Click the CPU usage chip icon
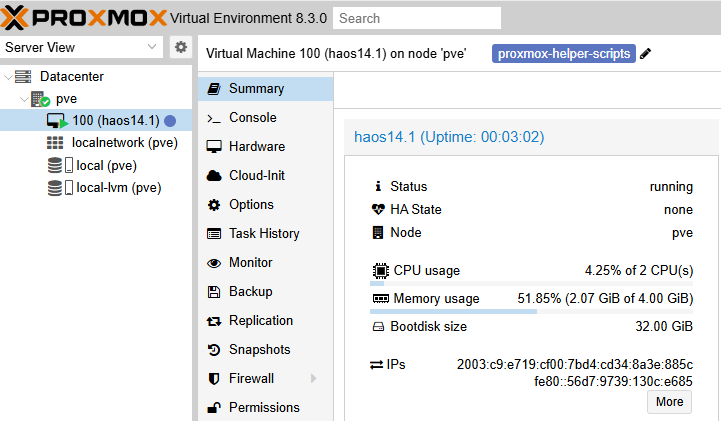 [380, 271]
